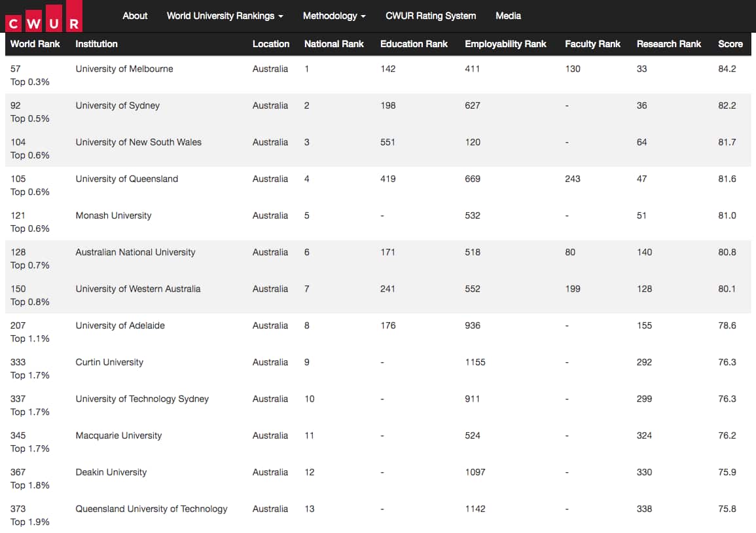
Task: Open the CWUR Rating System page
Action: 431,16
